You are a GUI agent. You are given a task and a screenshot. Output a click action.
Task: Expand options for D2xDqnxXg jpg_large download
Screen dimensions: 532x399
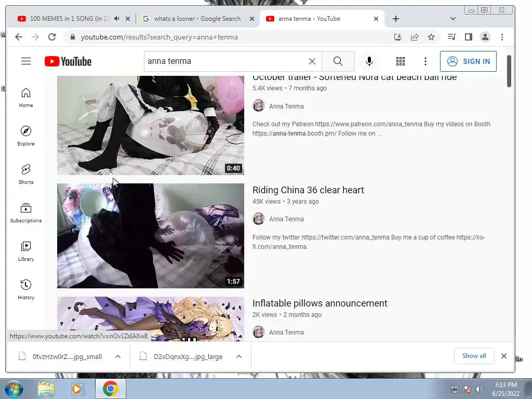click(239, 356)
